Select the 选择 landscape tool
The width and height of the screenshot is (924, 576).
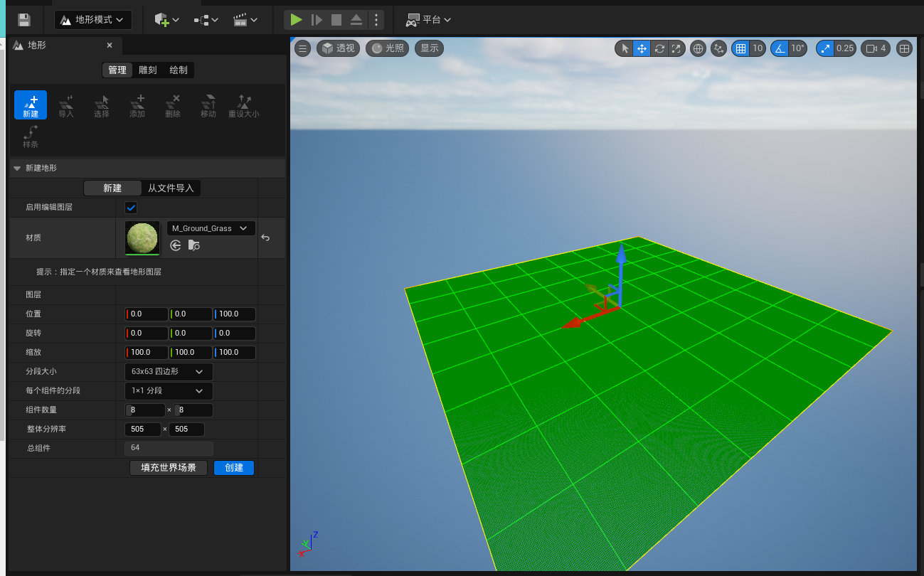point(102,105)
